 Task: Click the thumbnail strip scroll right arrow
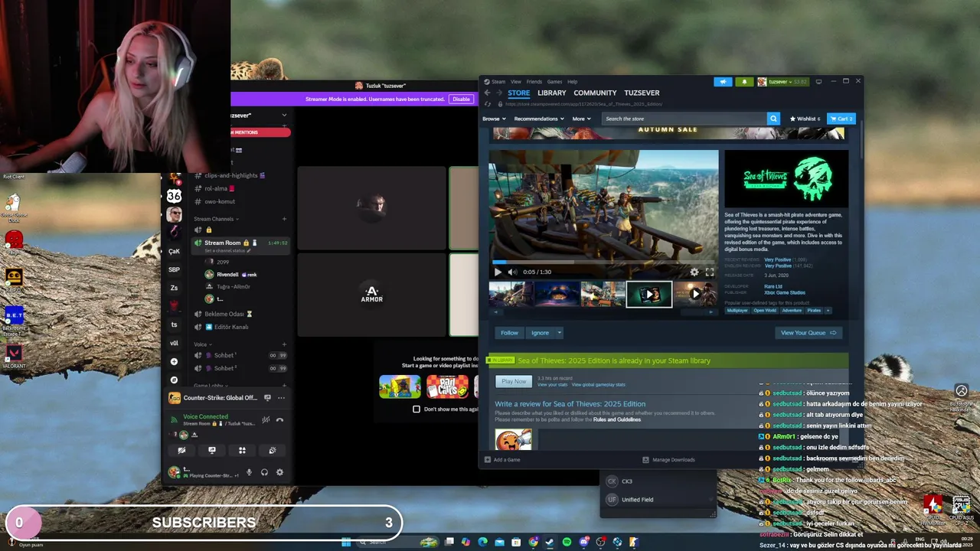(x=710, y=311)
